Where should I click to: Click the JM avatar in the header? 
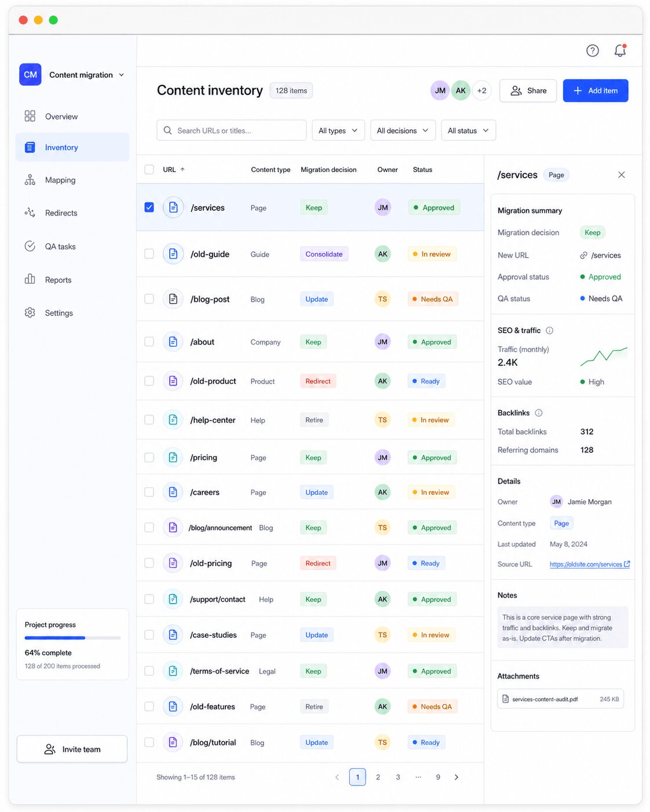(x=440, y=90)
